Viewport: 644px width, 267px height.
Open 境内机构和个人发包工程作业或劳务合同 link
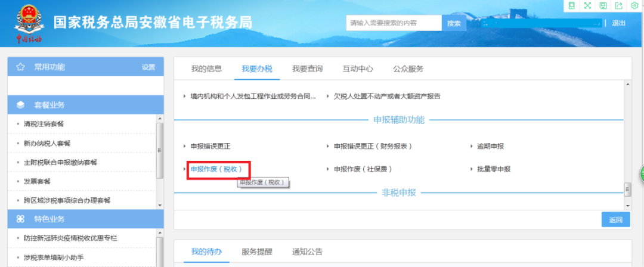(x=253, y=96)
